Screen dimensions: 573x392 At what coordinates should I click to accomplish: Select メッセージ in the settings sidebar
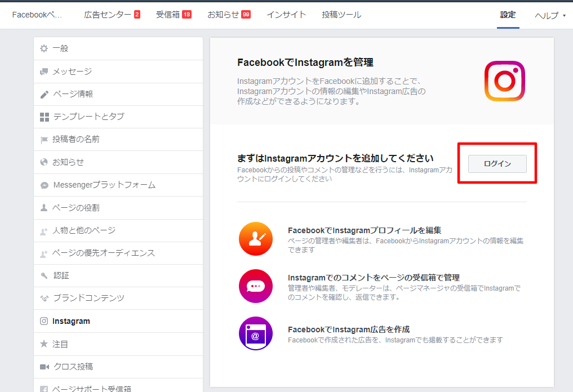coord(118,72)
